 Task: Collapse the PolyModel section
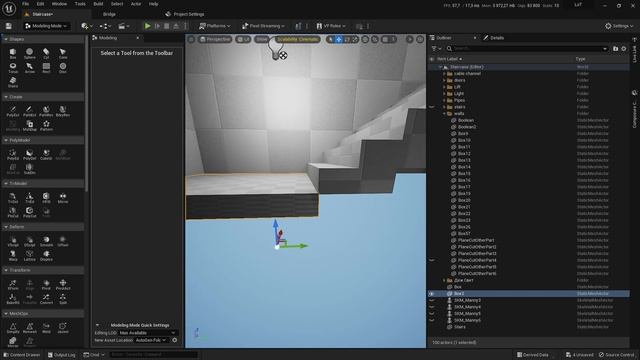coord(6,140)
